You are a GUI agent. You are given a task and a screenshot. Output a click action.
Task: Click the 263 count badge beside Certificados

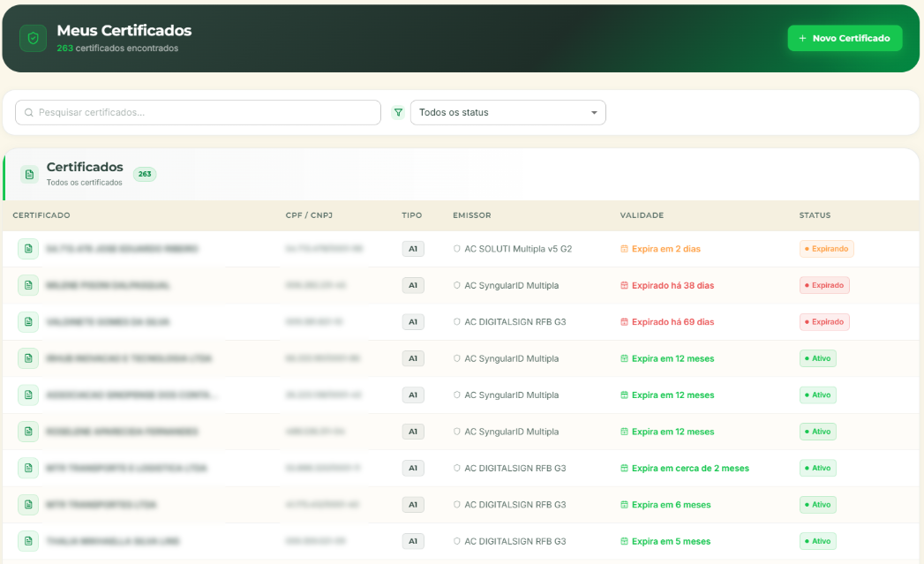point(145,174)
